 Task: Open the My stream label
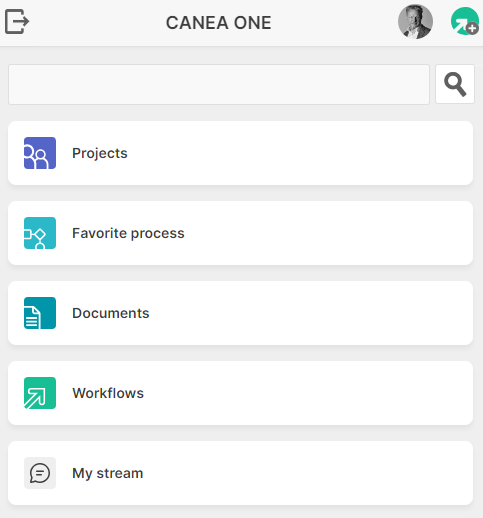click(x=108, y=473)
